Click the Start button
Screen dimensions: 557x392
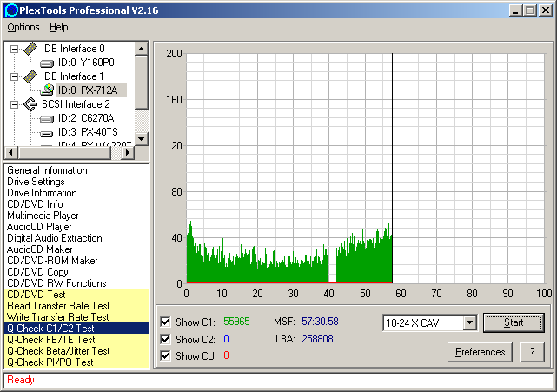[x=514, y=322]
